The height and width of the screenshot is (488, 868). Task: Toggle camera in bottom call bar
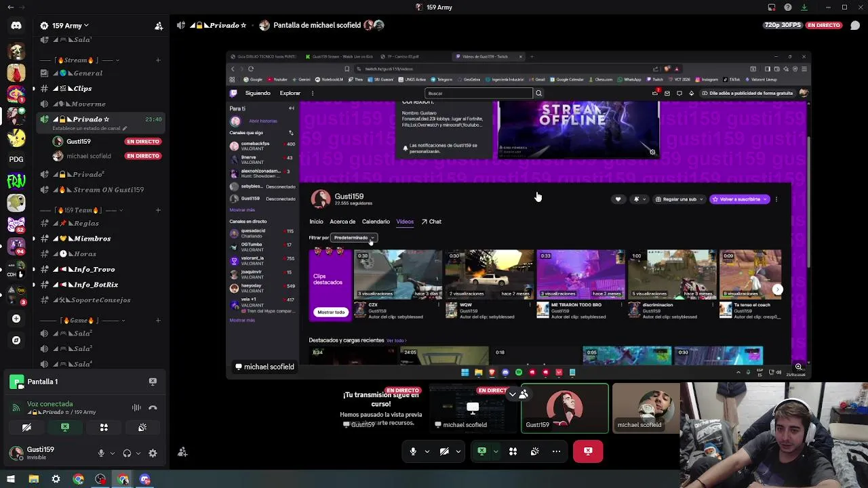[x=444, y=451]
